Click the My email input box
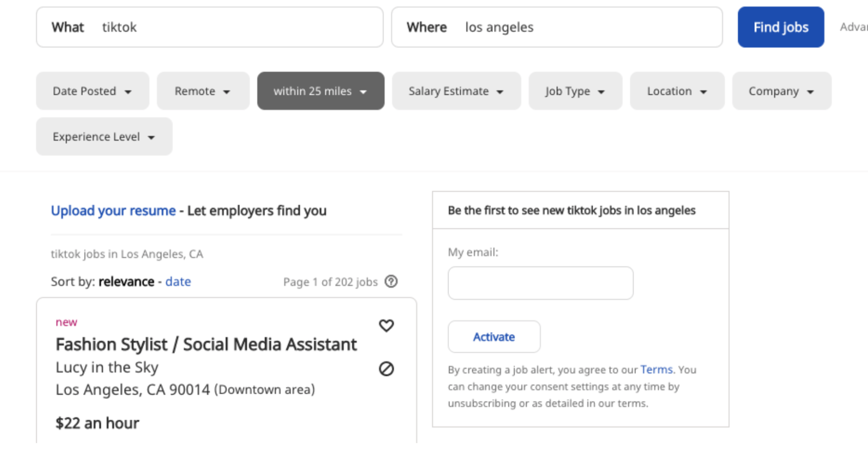This screenshot has width=868, height=454. pyautogui.click(x=540, y=283)
